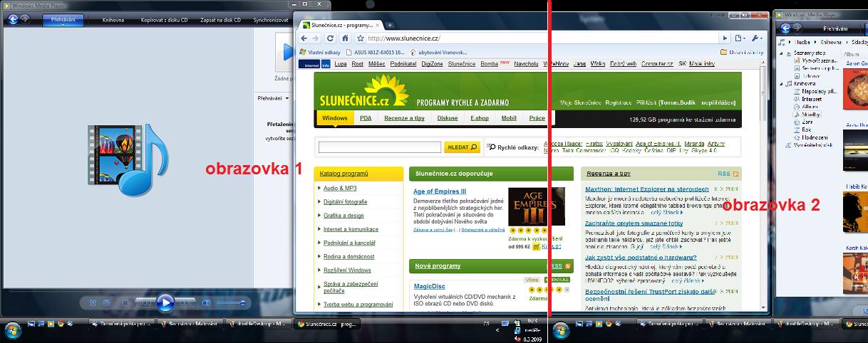868x343 pixels.
Task: Select the Kopírovat z disku CD tab
Action: click(x=165, y=21)
